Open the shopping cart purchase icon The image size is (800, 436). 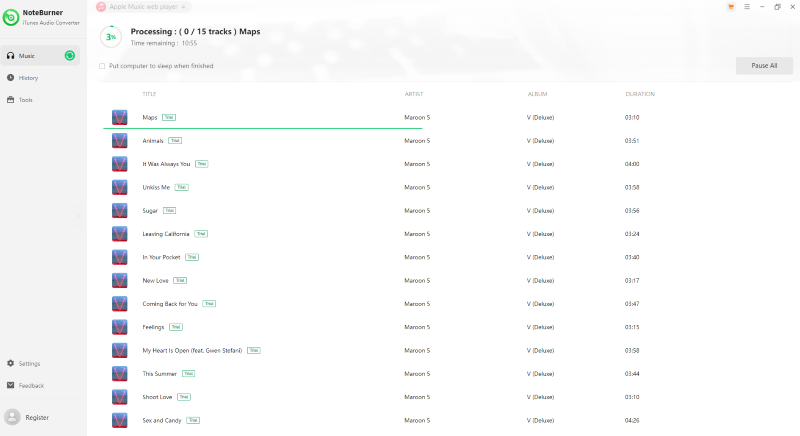click(x=731, y=7)
